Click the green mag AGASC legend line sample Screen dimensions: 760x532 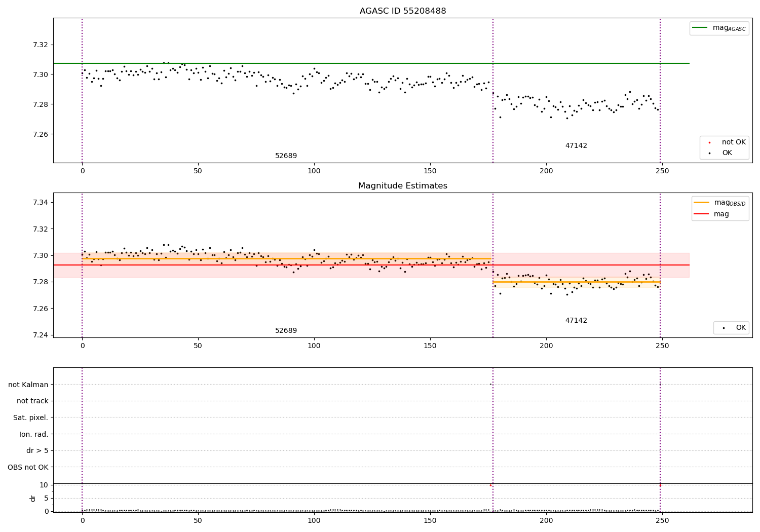click(700, 28)
